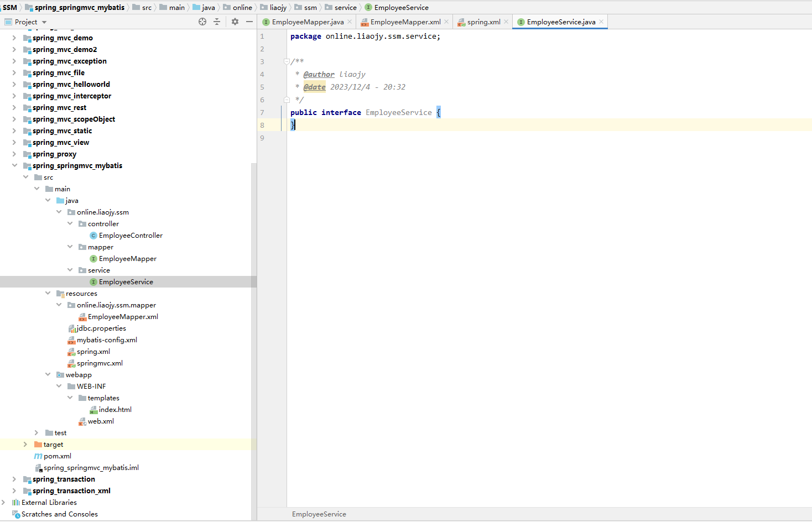Image resolution: width=812 pixels, height=522 pixels.
Task: Open Project panel settings gear
Action: click(235, 22)
